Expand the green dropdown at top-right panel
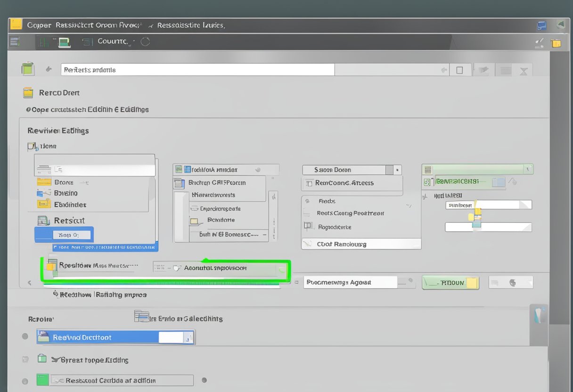The width and height of the screenshot is (573, 392). point(529,169)
